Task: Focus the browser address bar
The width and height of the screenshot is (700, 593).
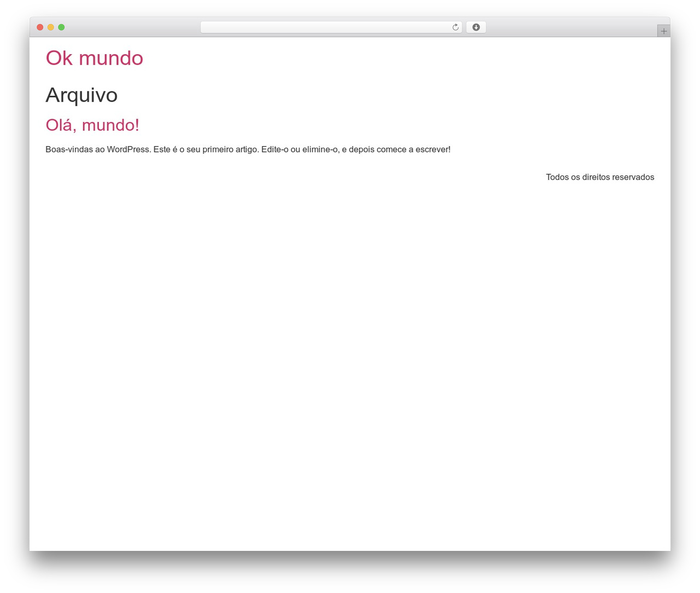Action: point(331,27)
